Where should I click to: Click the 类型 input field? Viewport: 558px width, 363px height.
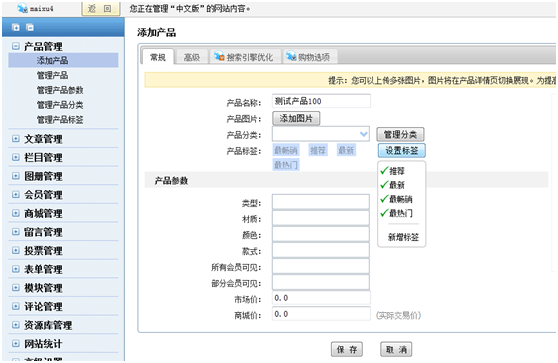tap(321, 202)
